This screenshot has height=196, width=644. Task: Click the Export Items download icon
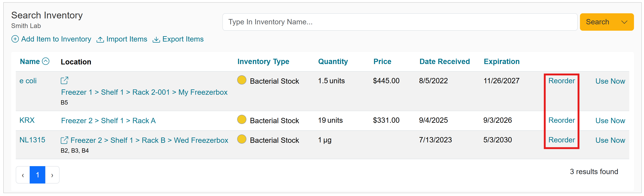tap(156, 39)
